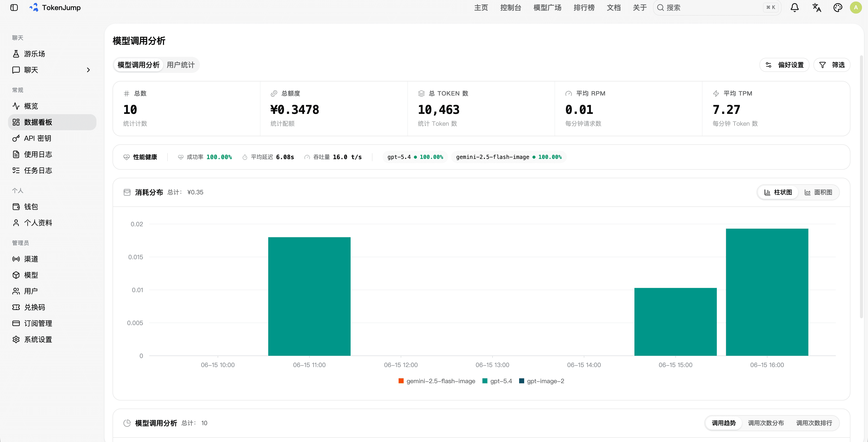Click the TokenJump logo
The width and height of the screenshot is (868, 442).
[55, 8]
